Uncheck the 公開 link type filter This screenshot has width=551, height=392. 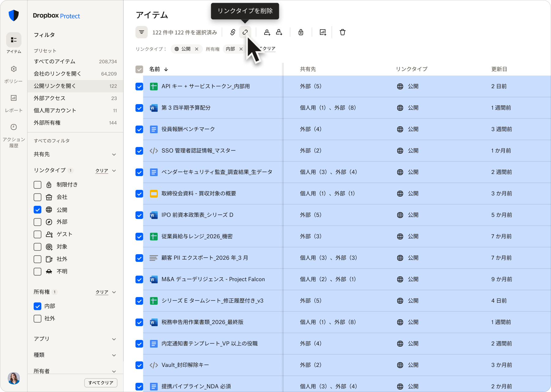pos(37,210)
